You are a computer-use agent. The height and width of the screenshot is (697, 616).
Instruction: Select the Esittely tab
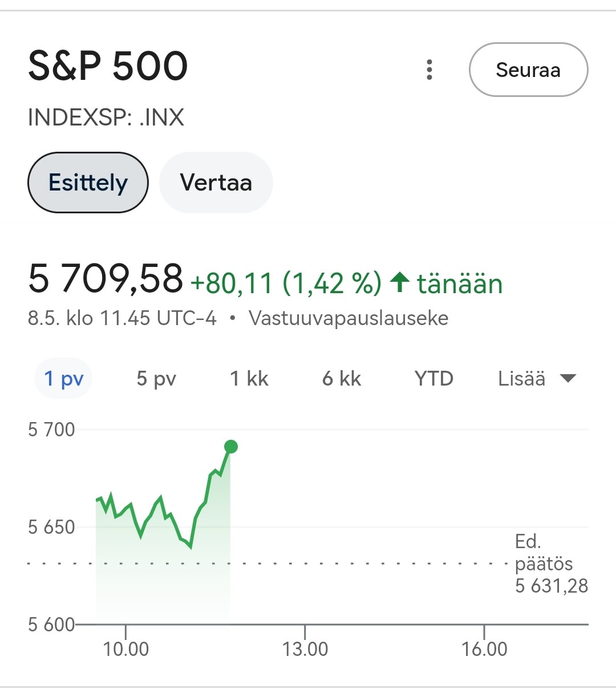coord(88,183)
